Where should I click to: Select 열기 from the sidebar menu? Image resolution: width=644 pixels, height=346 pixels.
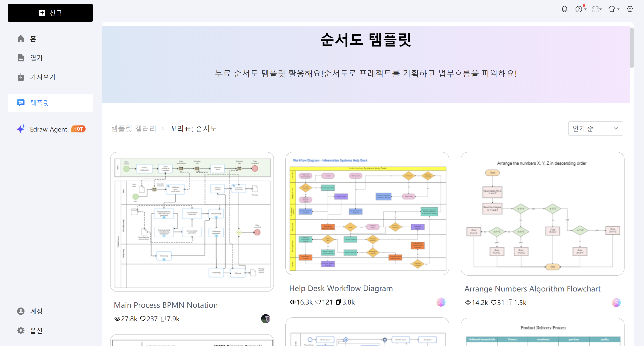click(36, 58)
